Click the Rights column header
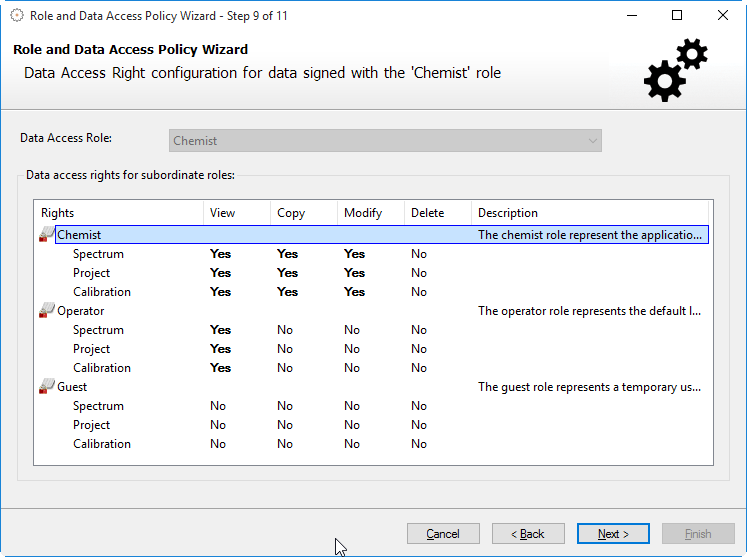 point(118,213)
